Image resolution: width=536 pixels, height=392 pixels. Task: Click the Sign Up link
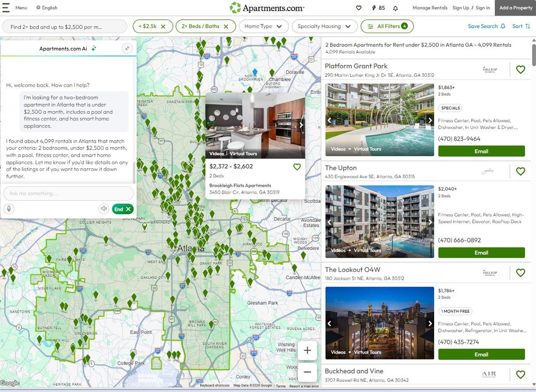461,8
